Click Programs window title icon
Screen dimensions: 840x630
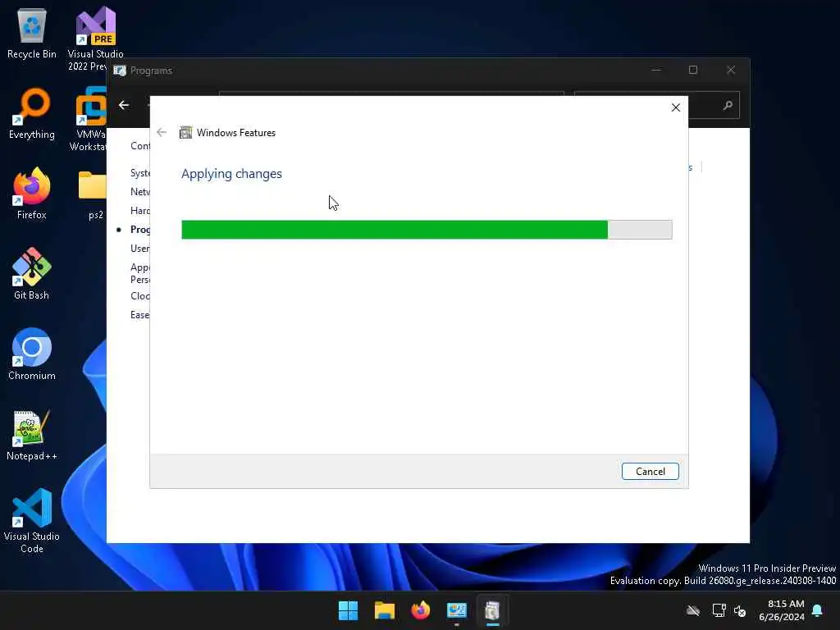point(120,71)
